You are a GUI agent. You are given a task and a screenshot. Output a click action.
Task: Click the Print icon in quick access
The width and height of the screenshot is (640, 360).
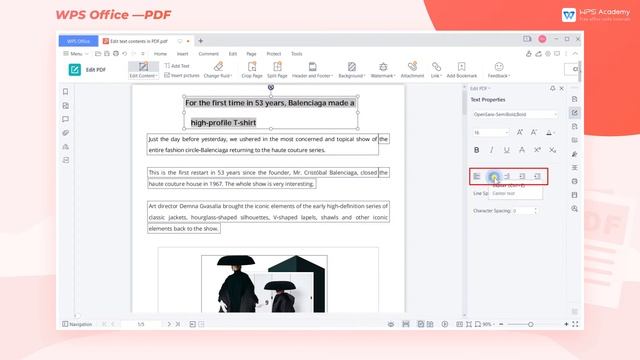coord(116,54)
